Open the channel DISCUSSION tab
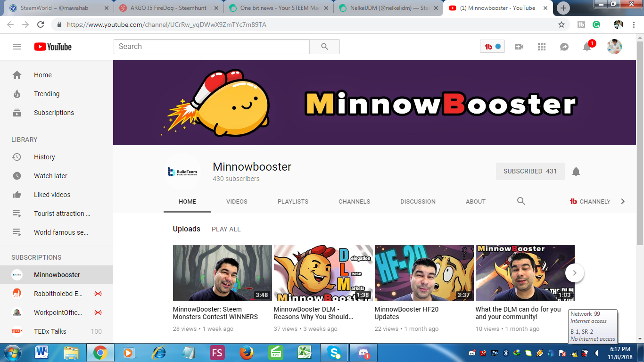The image size is (644, 362). pyautogui.click(x=418, y=201)
